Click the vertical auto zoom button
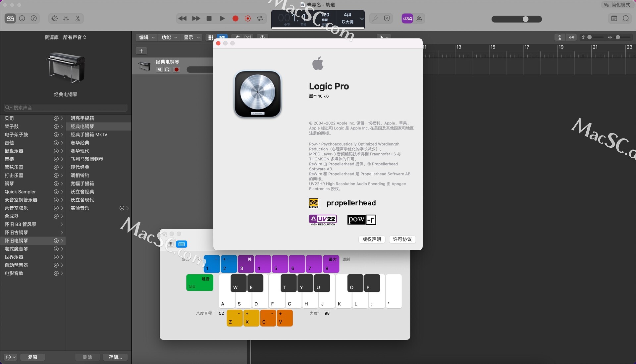Image resolution: width=636 pixels, height=364 pixels. coord(559,37)
